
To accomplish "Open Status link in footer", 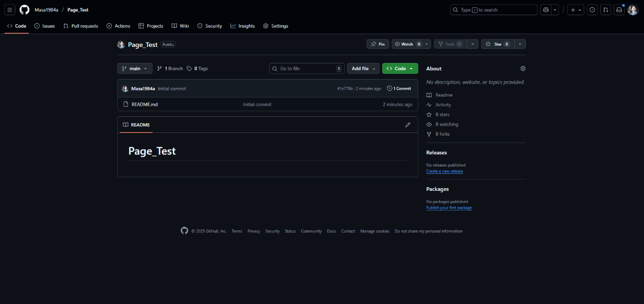I will click(290, 231).
